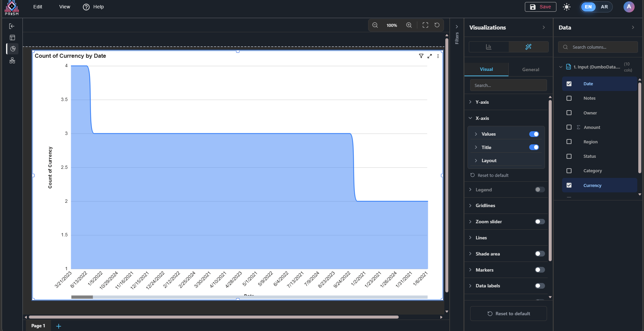Open the format visual magic wand tab

click(x=528, y=47)
